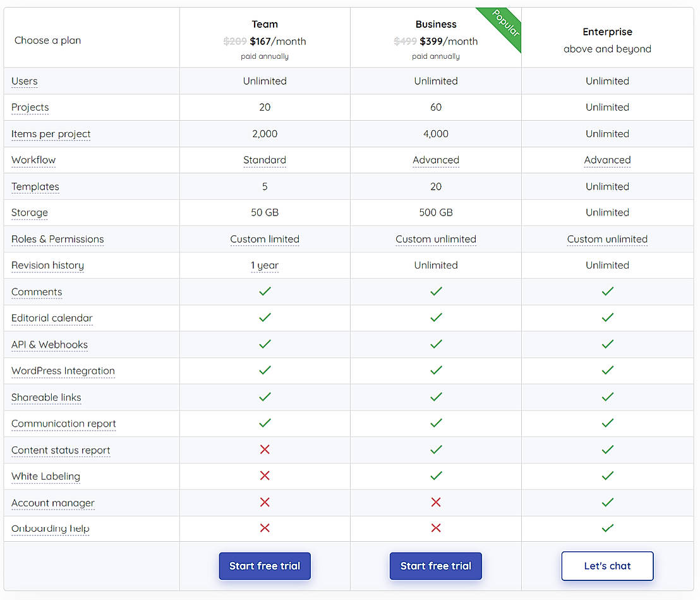Screen dimensions: 700x600
Task: Click the Onboarding help label
Action: pyautogui.click(x=51, y=529)
